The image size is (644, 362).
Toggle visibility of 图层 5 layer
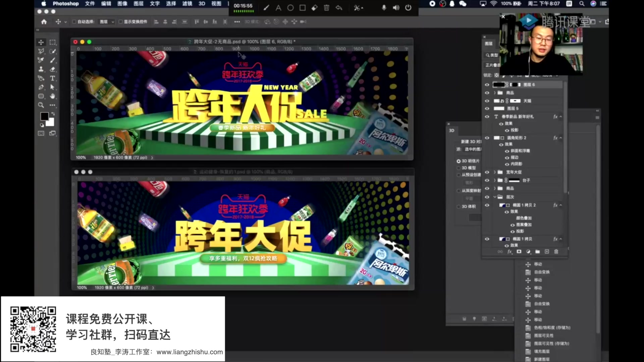[x=487, y=109]
